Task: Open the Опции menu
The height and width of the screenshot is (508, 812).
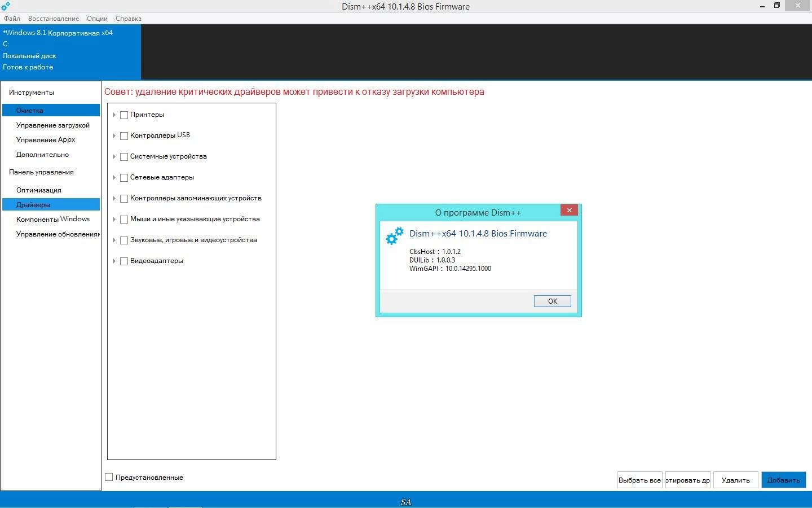Action: click(x=97, y=19)
